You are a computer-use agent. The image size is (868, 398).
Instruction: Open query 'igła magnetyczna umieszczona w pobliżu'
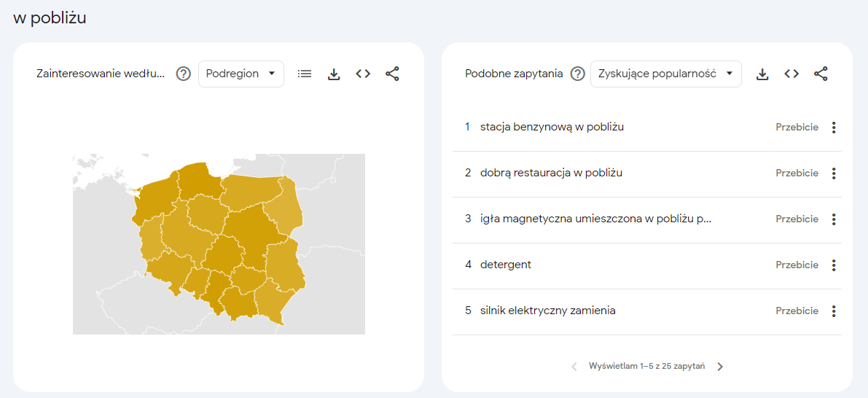pos(595,219)
